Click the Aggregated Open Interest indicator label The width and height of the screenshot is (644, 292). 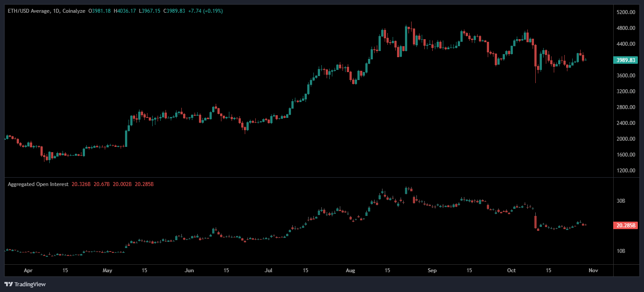(x=38, y=184)
